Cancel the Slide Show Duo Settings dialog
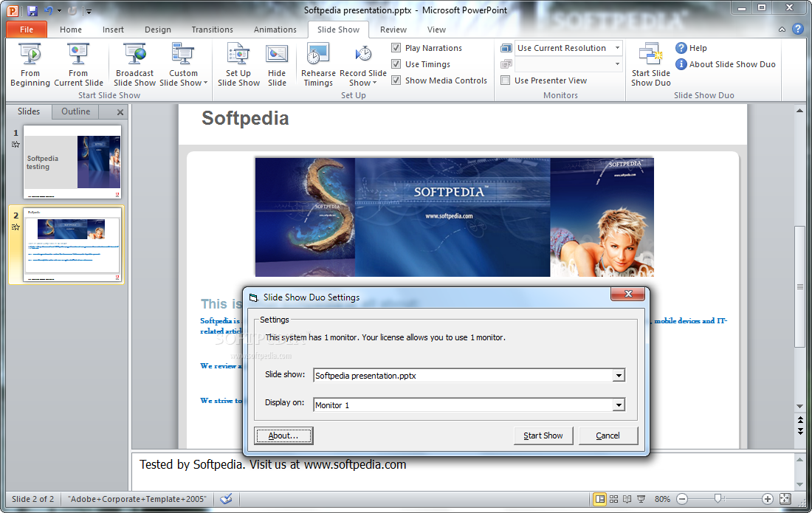This screenshot has height=513, width=812. [x=608, y=436]
